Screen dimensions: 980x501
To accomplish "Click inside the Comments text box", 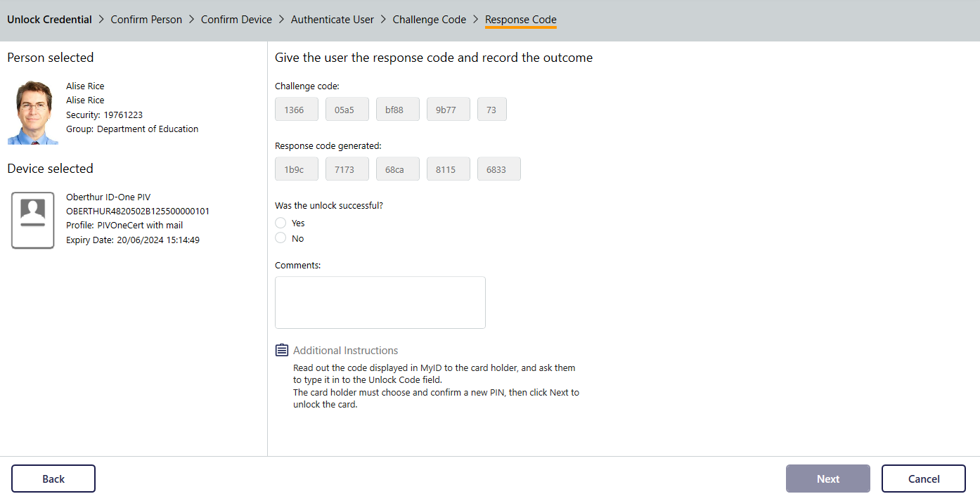I will click(x=380, y=302).
